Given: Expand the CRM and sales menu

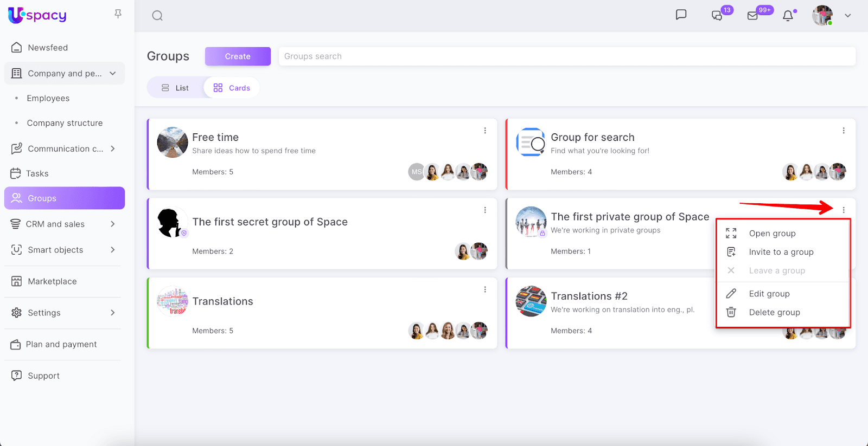Looking at the screenshot, I should (x=113, y=224).
